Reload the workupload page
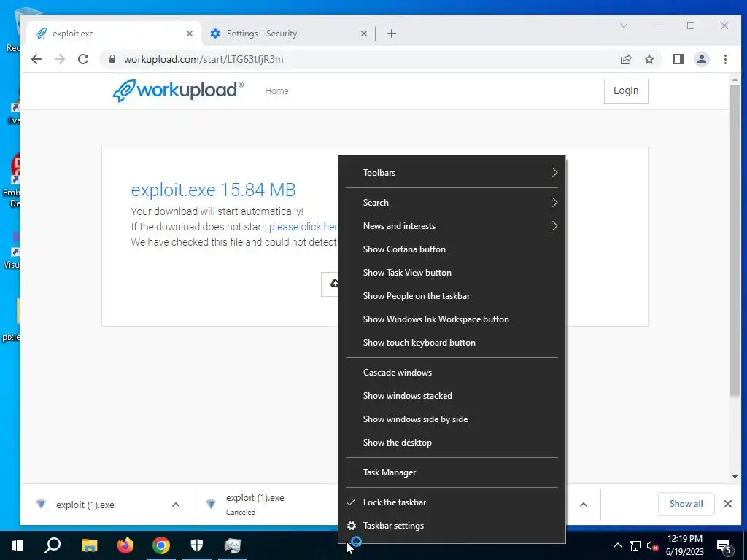The width and height of the screenshot is (747, 560). [83, 59]
